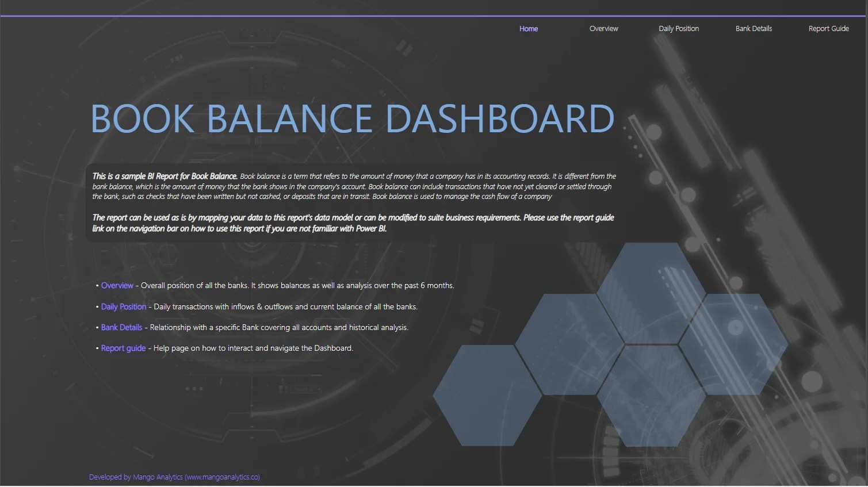Switch to the Overview tab in navigation bar
The width and height of the screenshot is (868, 487).
(x=603, y=29)
